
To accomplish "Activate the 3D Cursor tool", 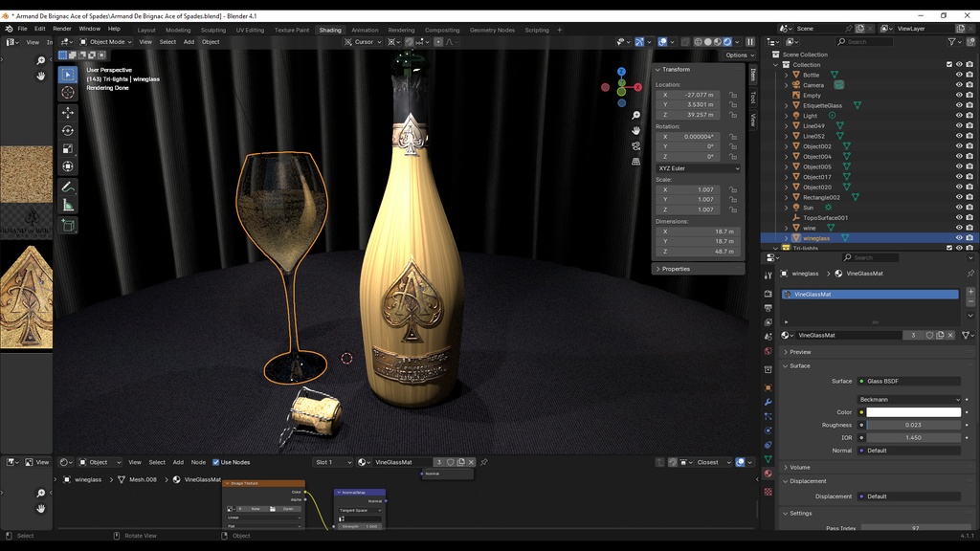I will [68, 92].
